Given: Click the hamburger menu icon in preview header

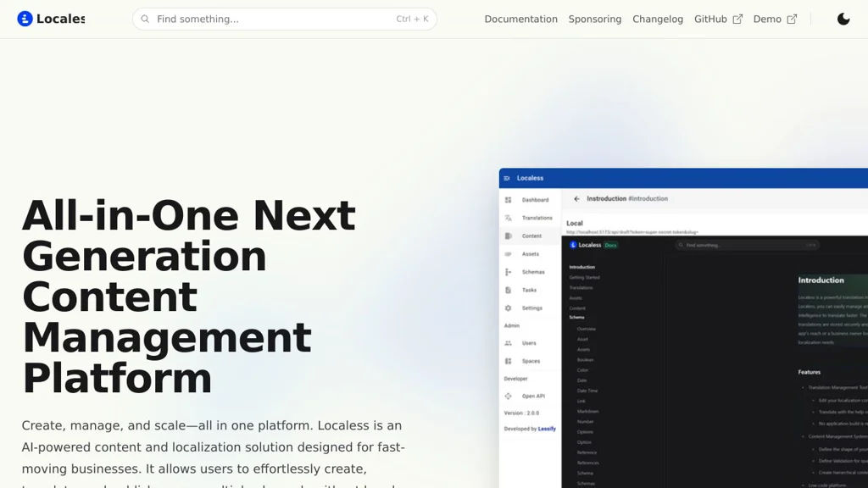Looking at the screenshot, I should point(507,178).
